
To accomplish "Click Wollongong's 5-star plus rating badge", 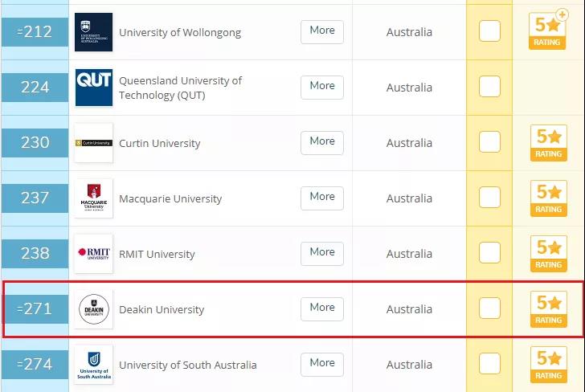I will click(x=548, y=31).
